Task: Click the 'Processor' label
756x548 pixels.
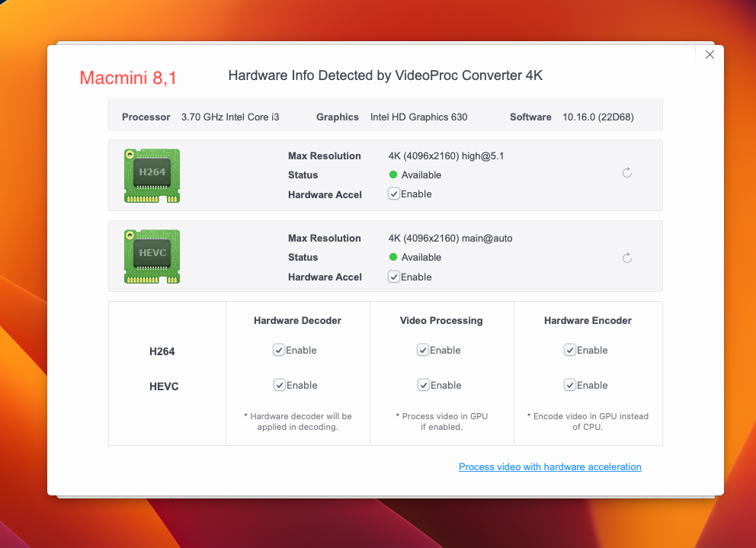Action: click(146, 117)
